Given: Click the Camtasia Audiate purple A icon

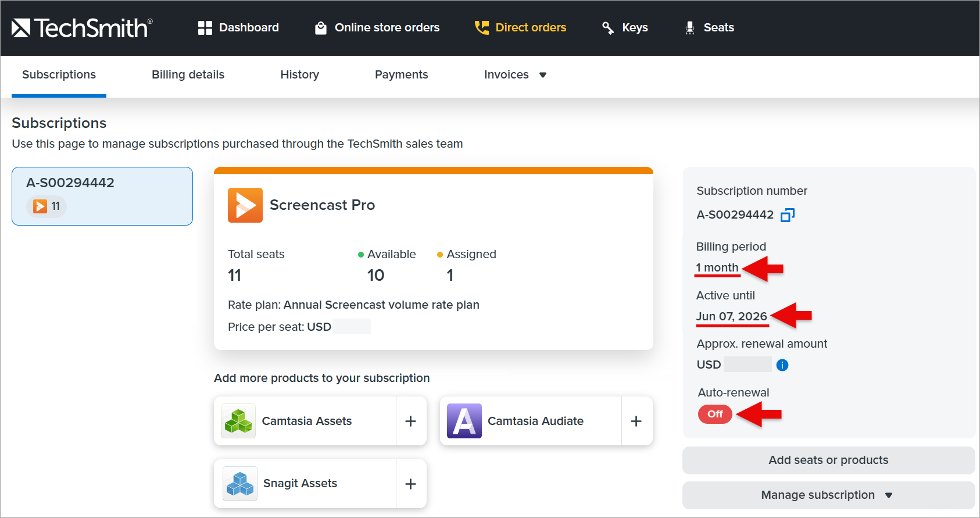Looking at the screenshot, I should click(x=464, y=421).
